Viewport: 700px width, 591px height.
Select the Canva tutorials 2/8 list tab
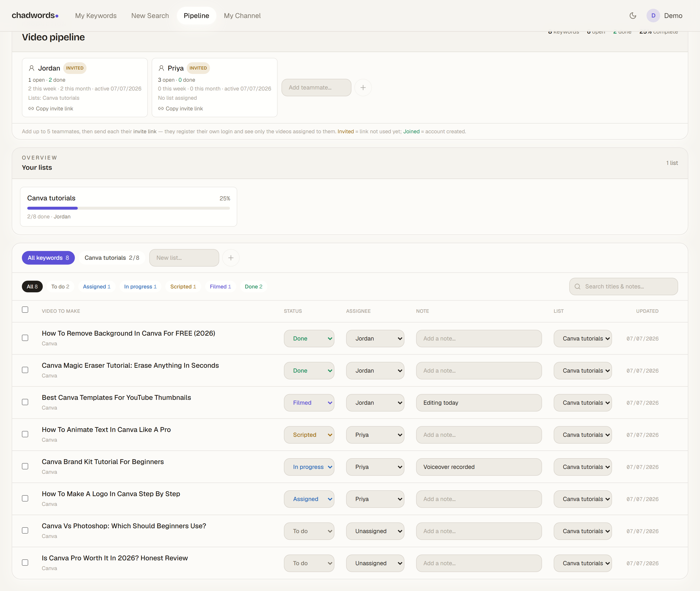[112, 258]
